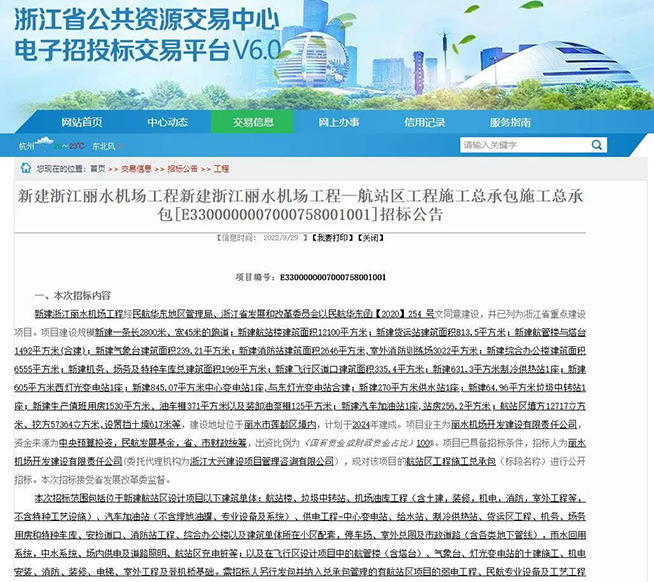Go to 交易信息 in breadcrumb

(136, 169)
